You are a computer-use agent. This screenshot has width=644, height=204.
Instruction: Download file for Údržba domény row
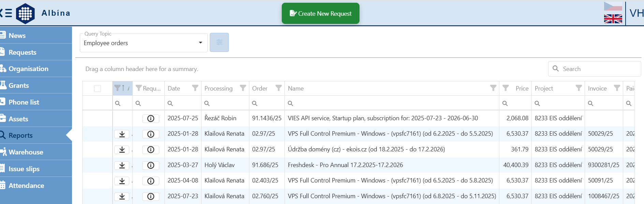click(122, 150)
